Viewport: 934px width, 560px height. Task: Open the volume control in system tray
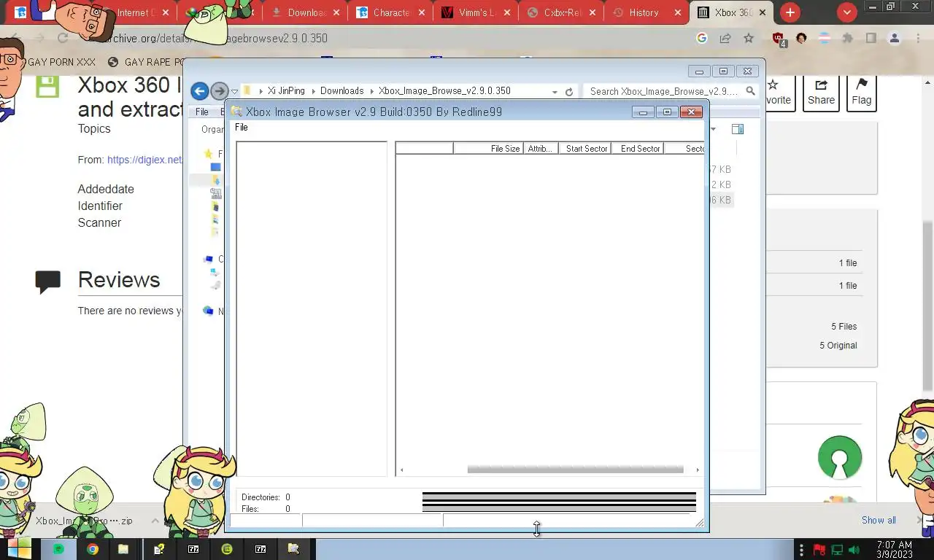pyautogui.click(x=854, y=549)
